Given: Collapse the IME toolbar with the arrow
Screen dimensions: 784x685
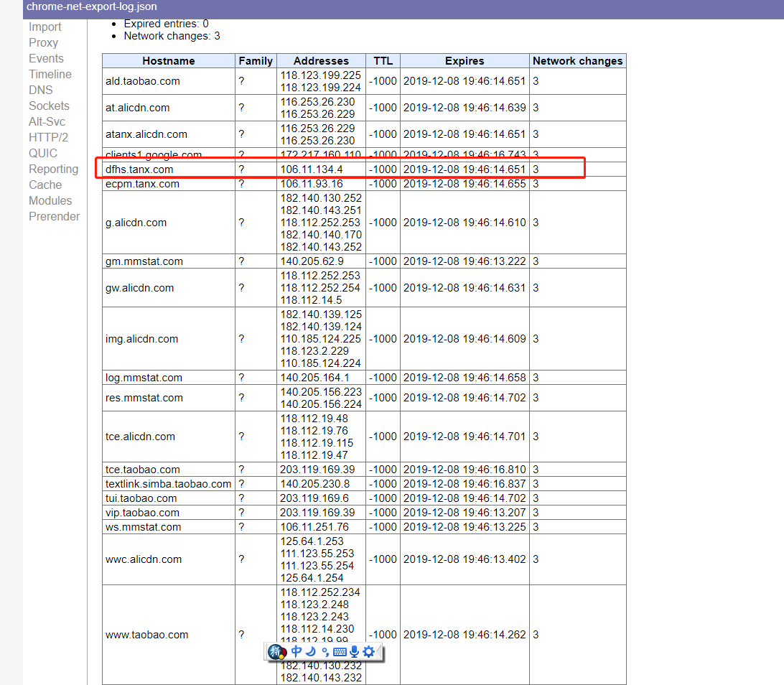Looking at the screenshot, I should click(379, 651).
